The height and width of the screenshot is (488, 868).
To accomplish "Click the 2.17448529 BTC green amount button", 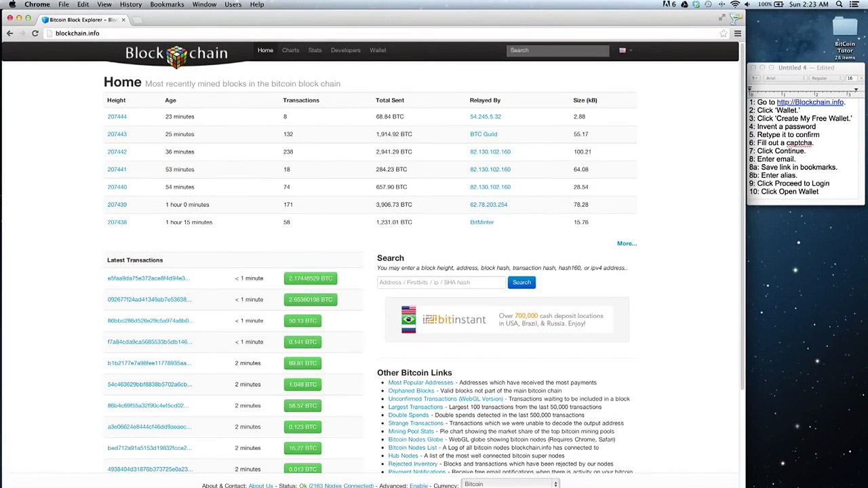I will 311,279.
